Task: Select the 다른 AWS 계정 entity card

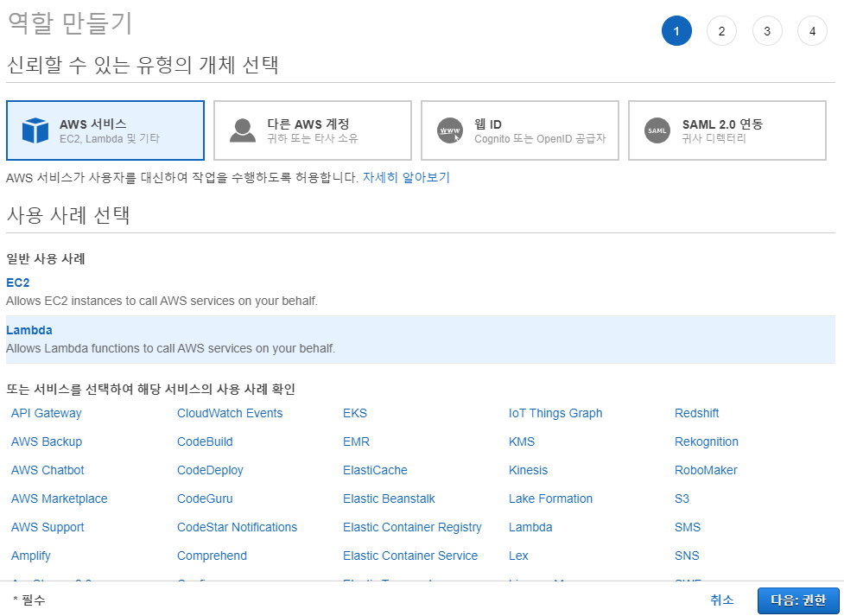Action: click(313, 130)
